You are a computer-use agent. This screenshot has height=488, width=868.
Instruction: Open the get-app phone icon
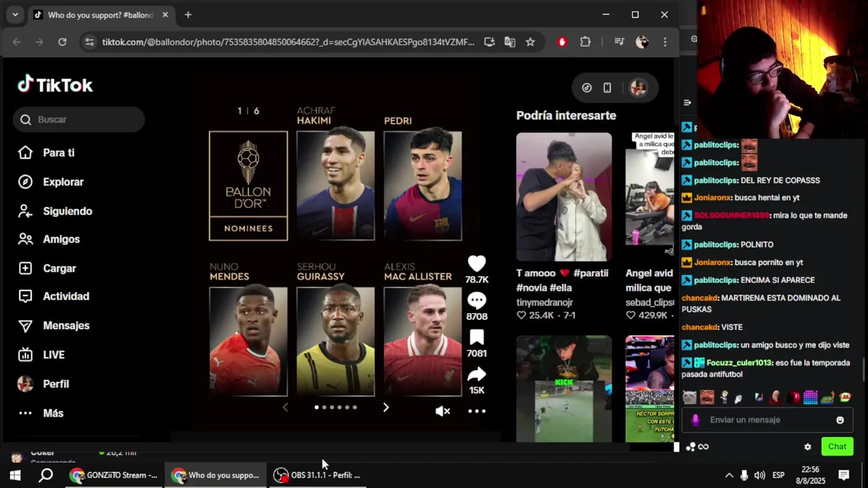pos(607,87)
